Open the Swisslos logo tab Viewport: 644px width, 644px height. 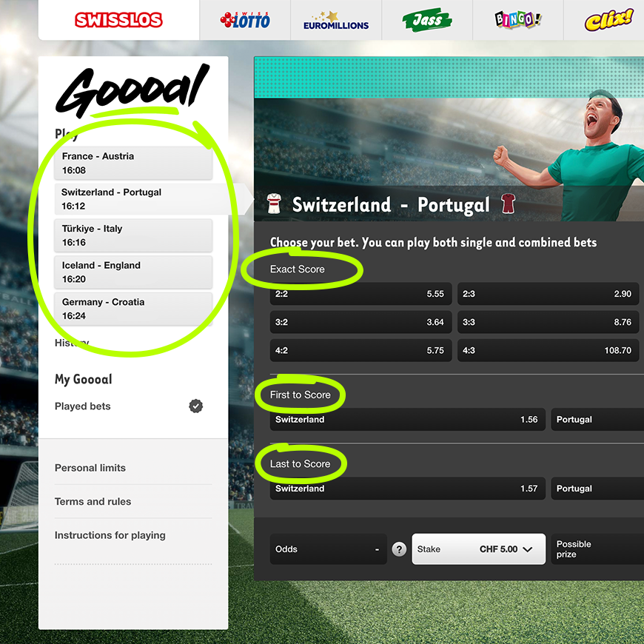[x=118, y=20]
